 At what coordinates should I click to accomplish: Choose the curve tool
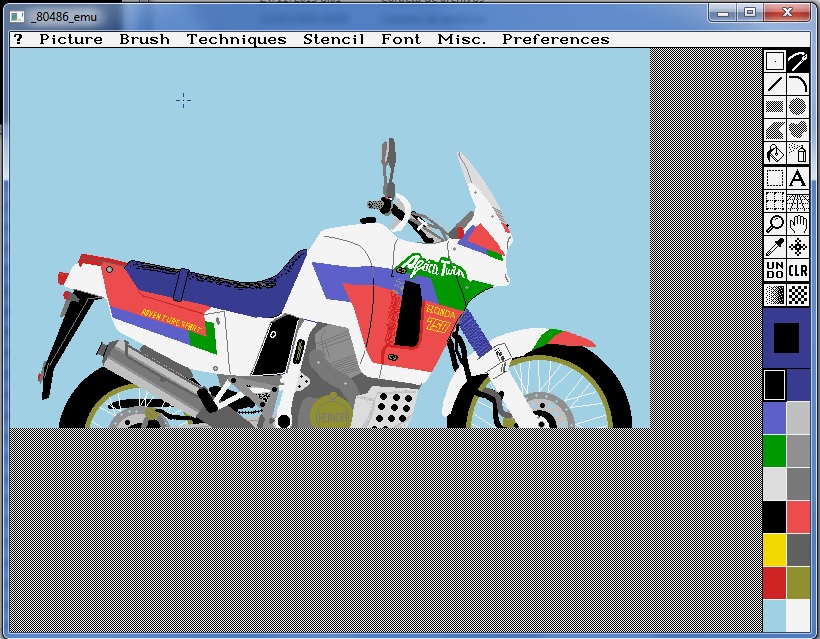[798, 84]
